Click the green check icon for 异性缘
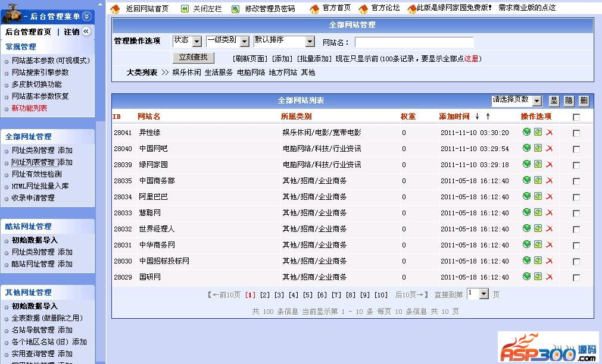Screen dimensions: 602x364 pyautogui.click(x=526, y=132)
